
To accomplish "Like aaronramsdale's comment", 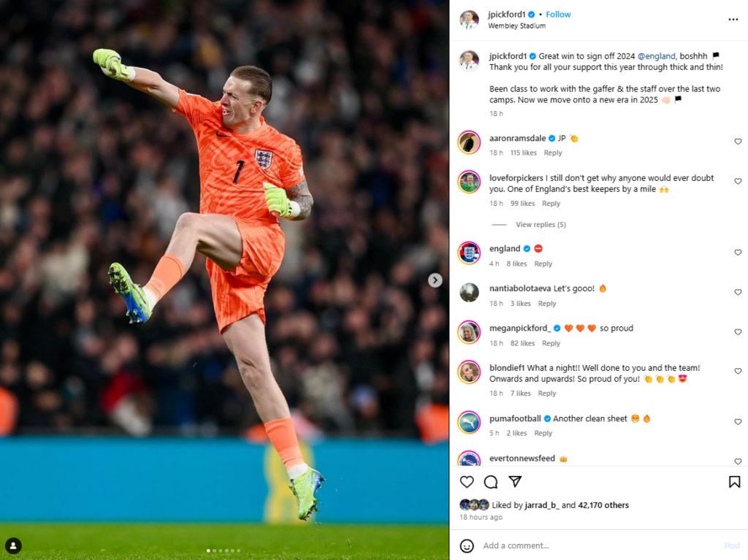I will (x=738, y=142).
